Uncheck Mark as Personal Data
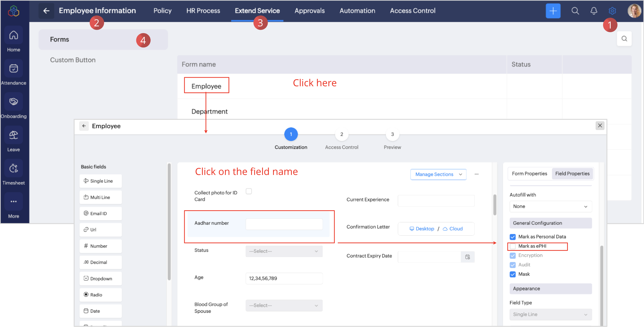Image resolution: width=644 pixels, height=327 pixels. 513,237
